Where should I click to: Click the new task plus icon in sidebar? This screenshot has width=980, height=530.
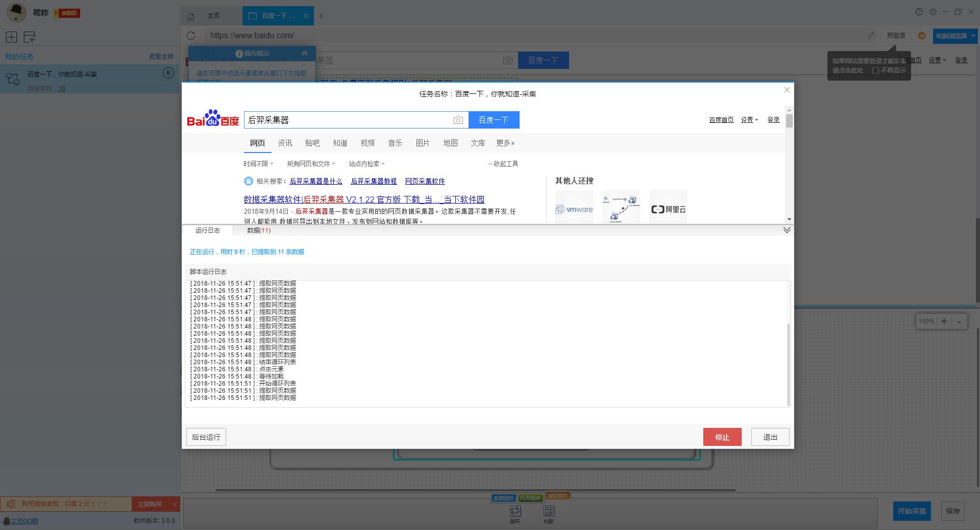[11, 37]
